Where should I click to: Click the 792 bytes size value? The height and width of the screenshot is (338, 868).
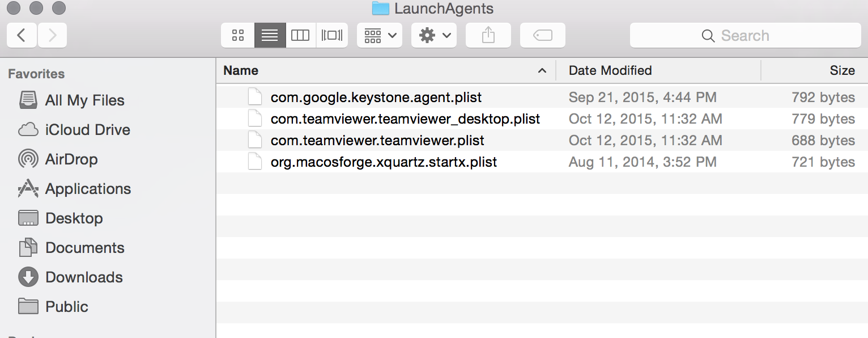[823, 98]
